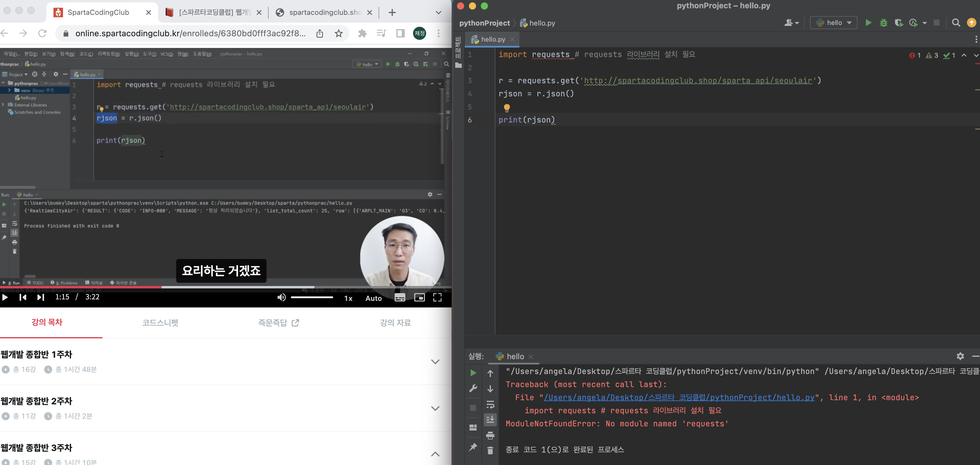Open hello.py file link in traceback
This screenshot has height=465, width=980.
[679, 398]
